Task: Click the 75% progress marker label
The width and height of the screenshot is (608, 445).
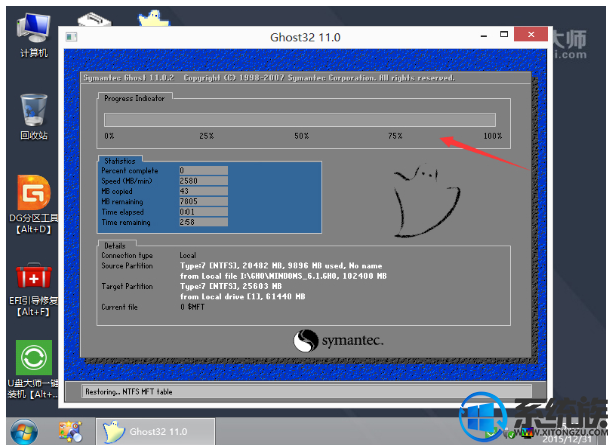Action: click(395, 136)
